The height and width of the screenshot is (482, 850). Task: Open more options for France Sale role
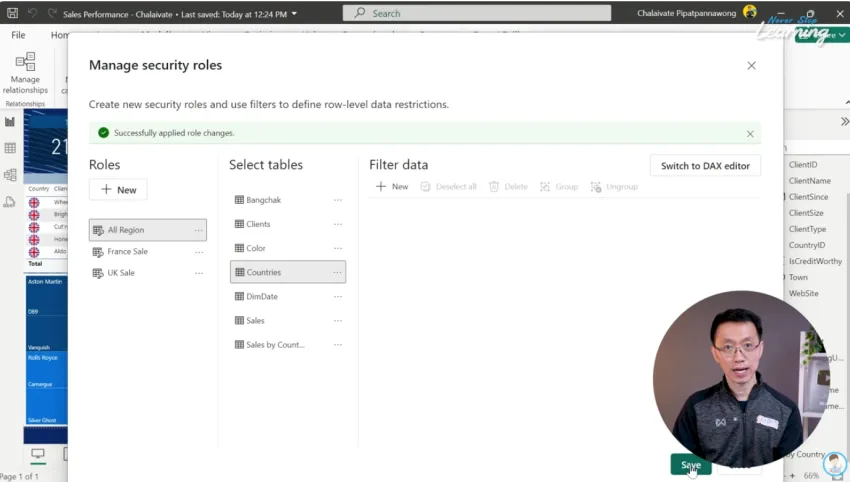[198, 252]
